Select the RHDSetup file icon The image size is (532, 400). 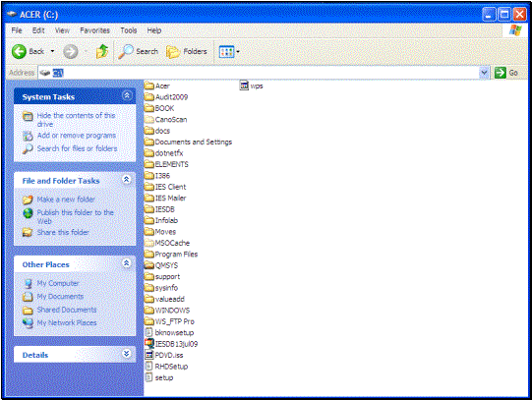tap(148, 367)
